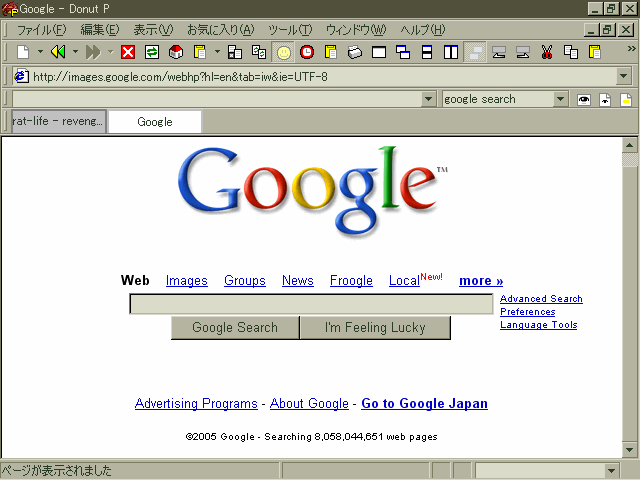The image size is (640, 480).
Task: Toggle the eye icon in search bar
Action: click(x=584, y=100)
